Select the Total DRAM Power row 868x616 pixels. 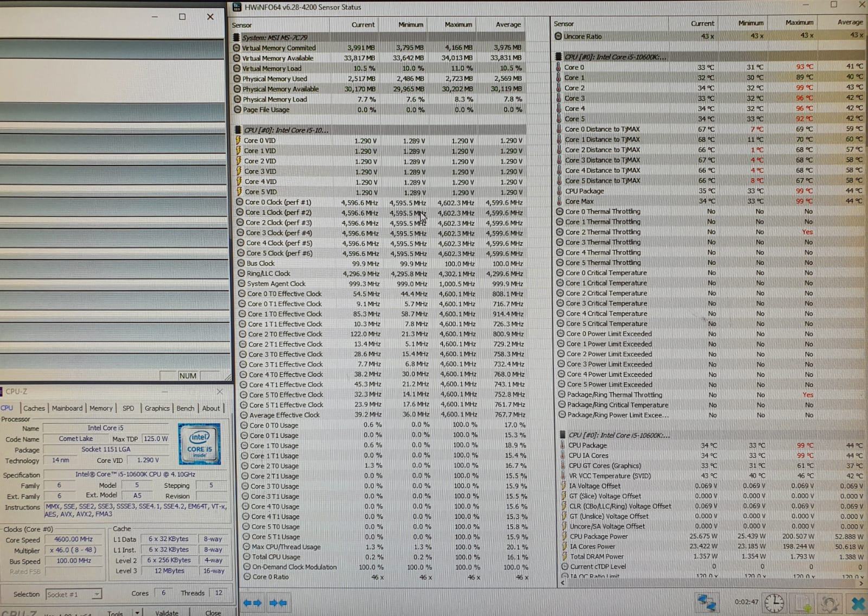[713, 557]
